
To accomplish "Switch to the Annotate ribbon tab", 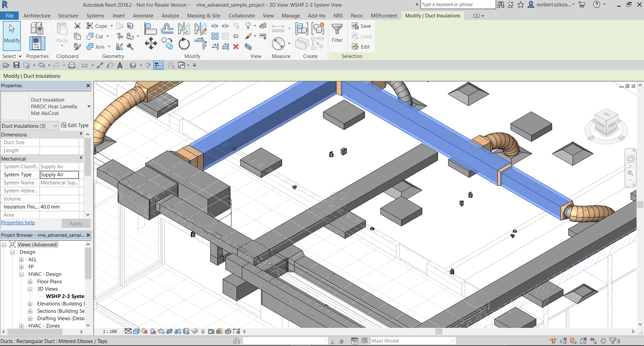I will point(143,16).
